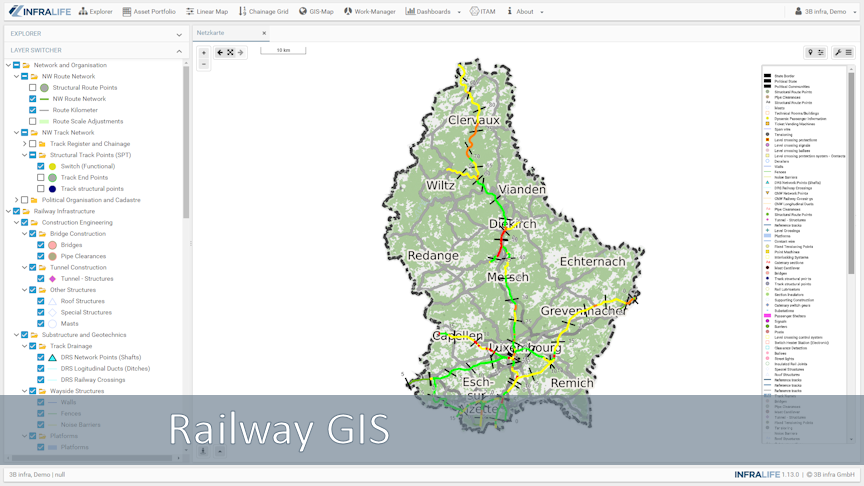864x486 pixels.
Task: Close the Netzkarte tab
Action: click(264, 33)
